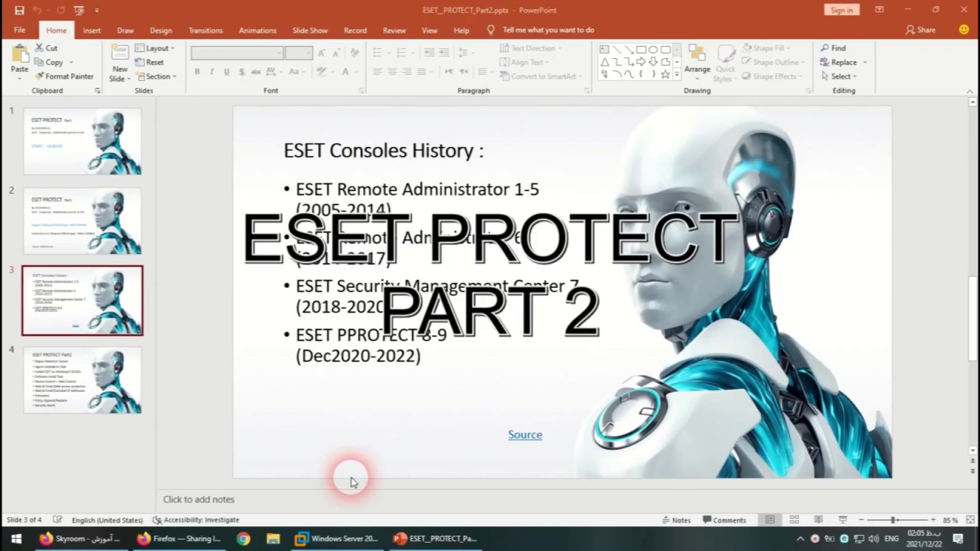Click to add notes field

199,499
